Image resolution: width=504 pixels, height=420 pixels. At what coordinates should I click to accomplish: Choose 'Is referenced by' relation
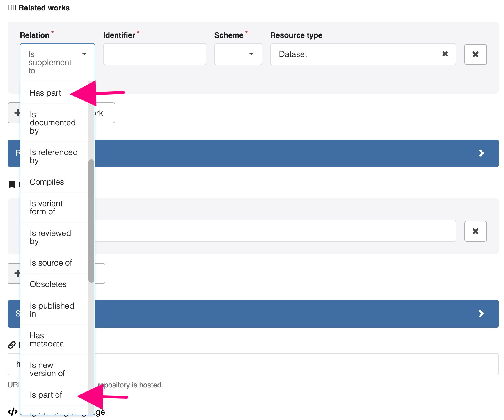(x=53, y=156)
